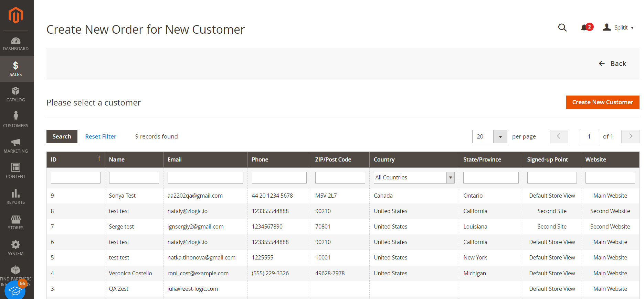This screenshot has width=644, height=299.
Task: Sort by Website column header
Action: pos(610,159)
